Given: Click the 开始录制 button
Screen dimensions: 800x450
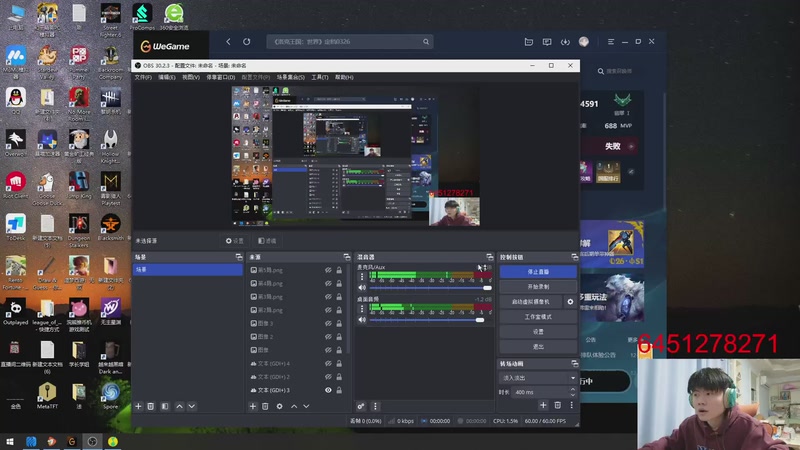Looking at the screenshot, I should pos(538,287).
